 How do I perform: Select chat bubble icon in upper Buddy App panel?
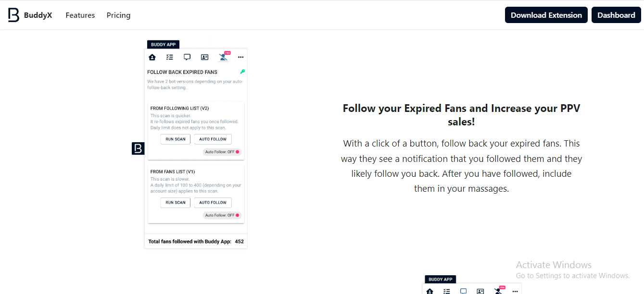click(x=187, y=57)
